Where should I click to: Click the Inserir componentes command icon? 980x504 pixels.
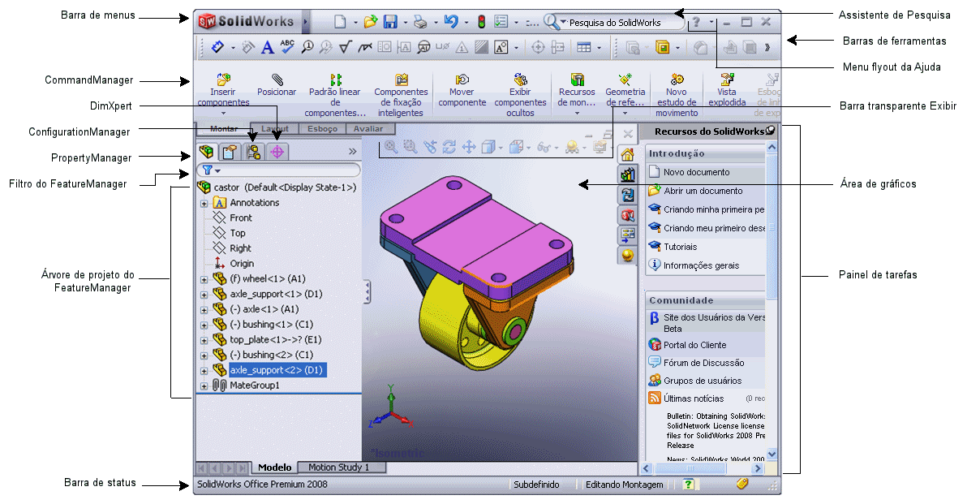224,80
